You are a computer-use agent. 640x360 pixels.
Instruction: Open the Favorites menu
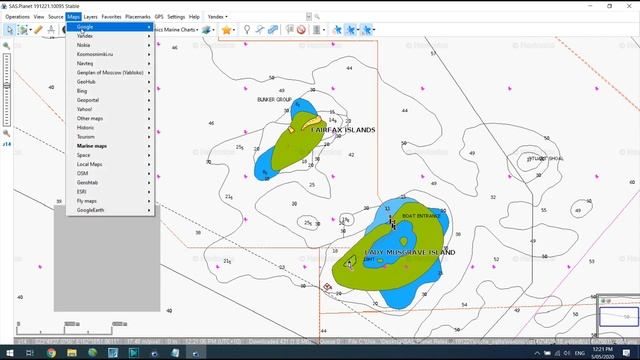111,17
